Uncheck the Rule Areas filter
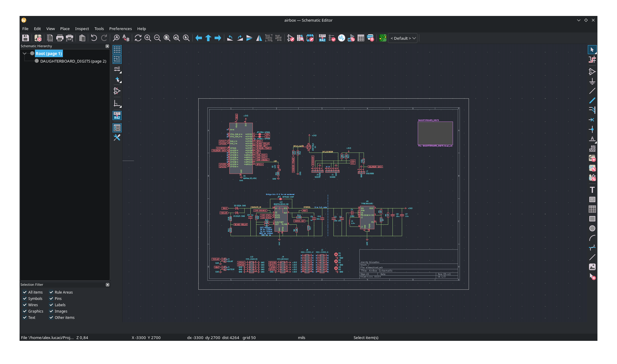 [51, 292]
